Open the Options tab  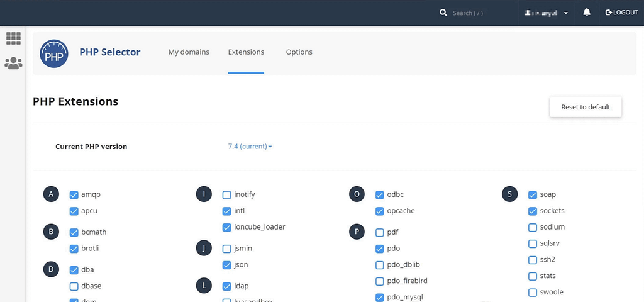(299, 52)
